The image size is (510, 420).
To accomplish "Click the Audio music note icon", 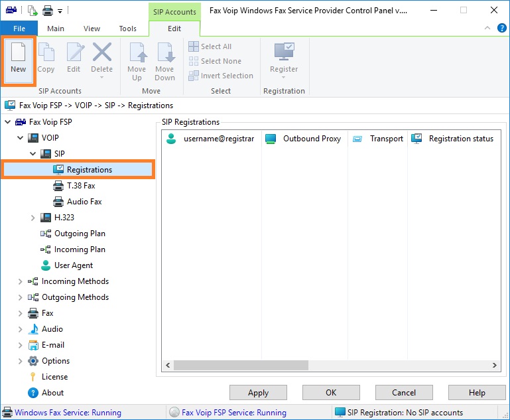I will pyautogui.click(x=33, y=329).
